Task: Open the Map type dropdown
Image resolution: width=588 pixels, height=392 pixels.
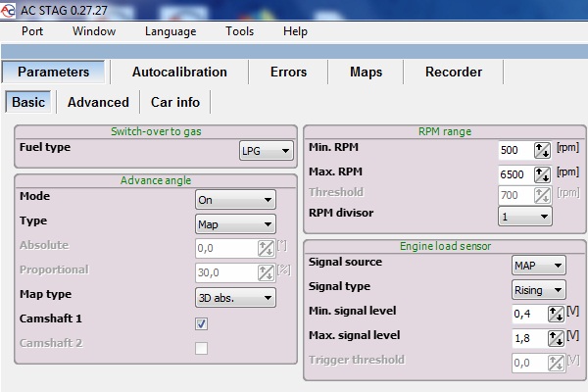Action: click(235, 297)
